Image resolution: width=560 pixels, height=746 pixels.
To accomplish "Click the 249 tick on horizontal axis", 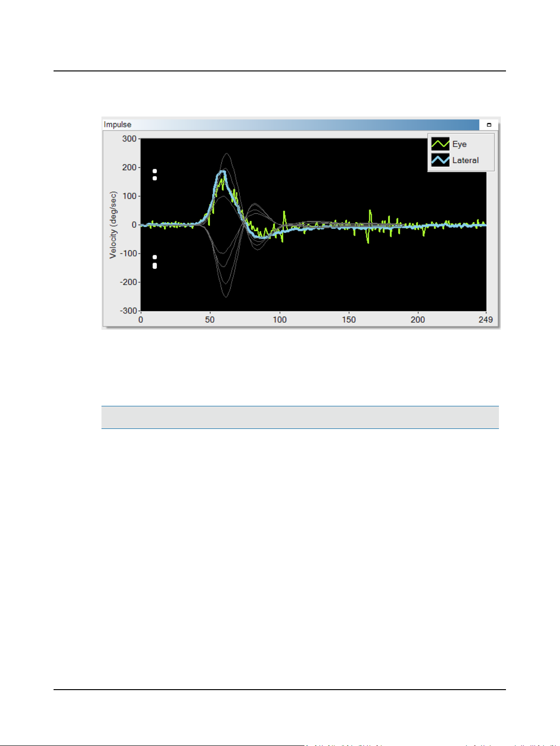I will coord(486,319).
